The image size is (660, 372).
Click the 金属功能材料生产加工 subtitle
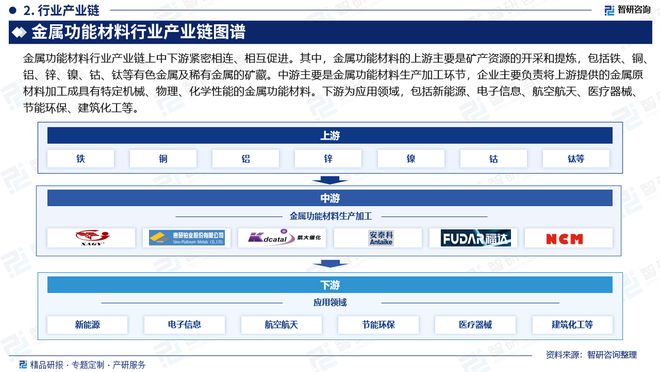pyautogui.click(x=330, y=216)
